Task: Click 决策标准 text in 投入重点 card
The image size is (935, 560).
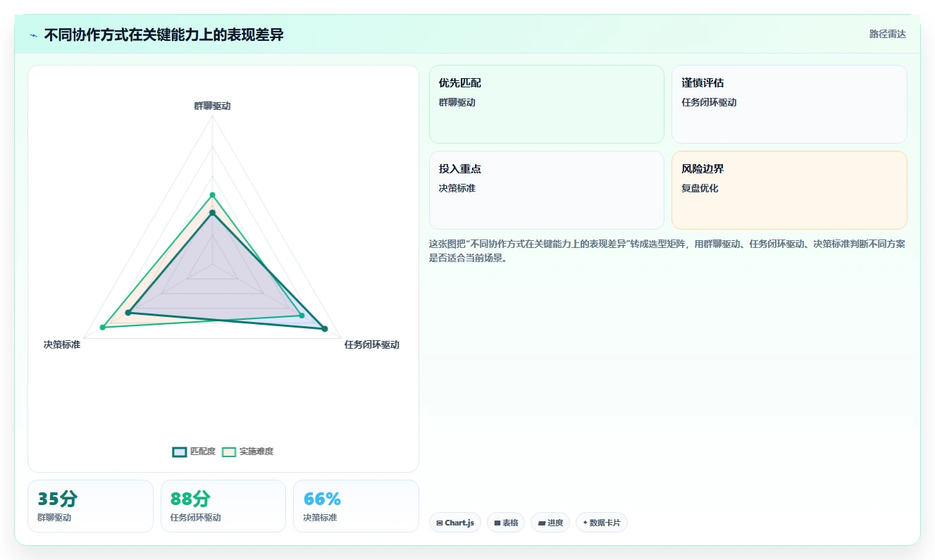Action: 457,188
